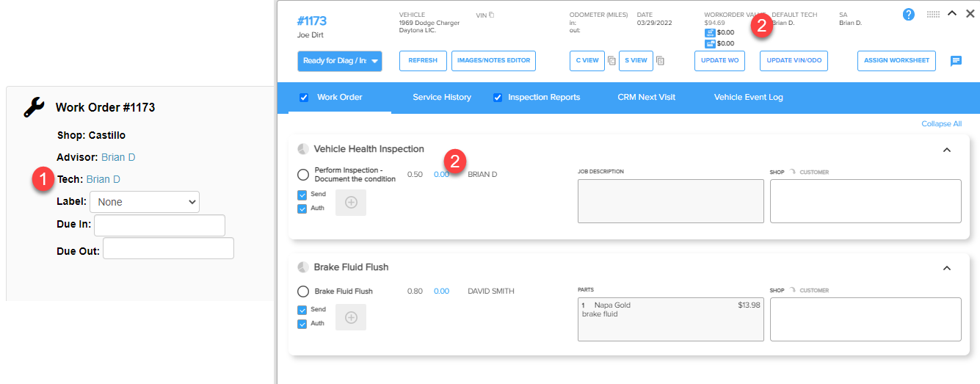Open the CRM Next Visit tab
Image resolution: width=980 pixels, height=384 pixels.
(647, 97)
